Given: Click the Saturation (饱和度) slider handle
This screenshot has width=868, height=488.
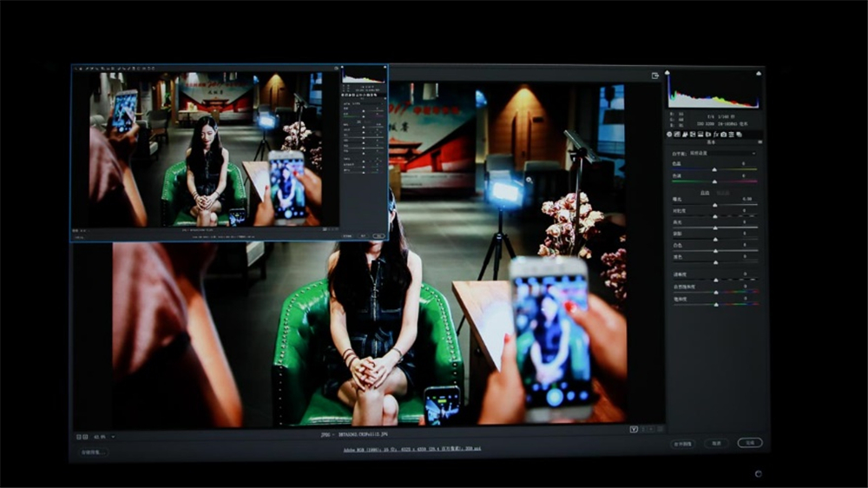Looking at the screenshot, I should pyautogui.click(x=716, y=305).
